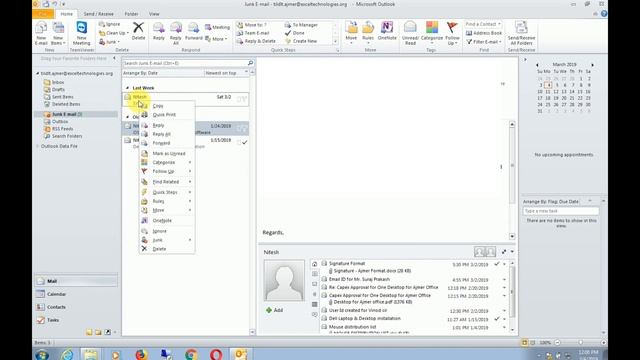Screen dimensions: 640x360
Task: Open the New Items ribbon icon
Action: click(x=58, y=33)
